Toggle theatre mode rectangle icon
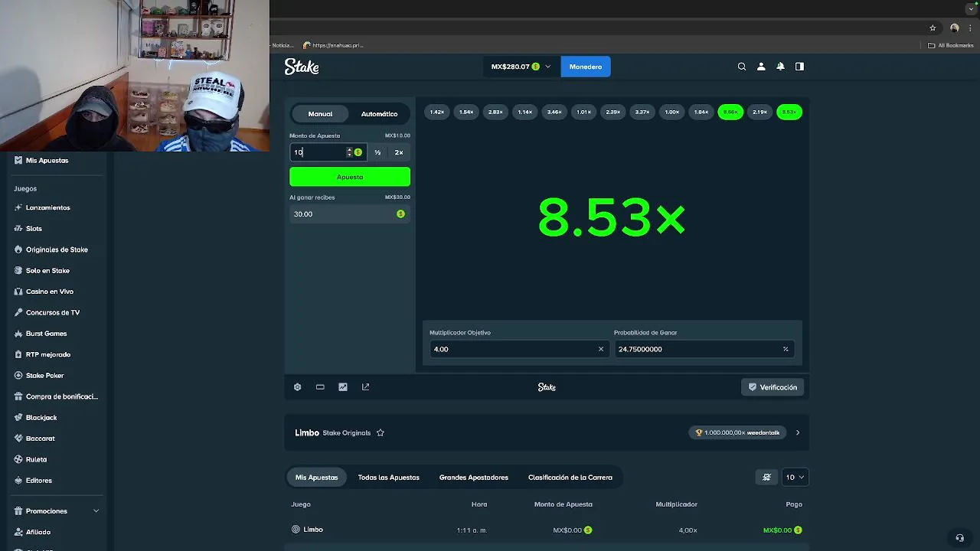 point(320,387)
